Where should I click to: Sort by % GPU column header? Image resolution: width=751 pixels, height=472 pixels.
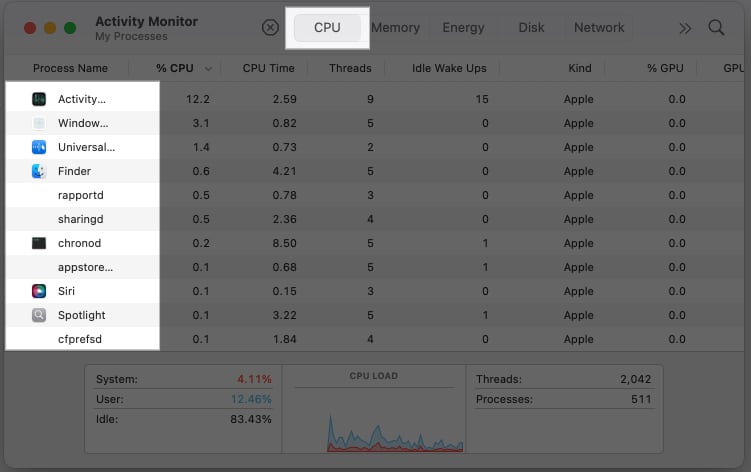click(x=665, y=68)
